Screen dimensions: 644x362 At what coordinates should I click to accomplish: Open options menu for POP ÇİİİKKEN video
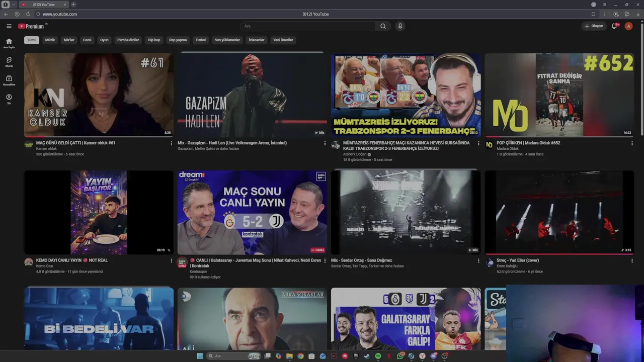(x=632, y=143)
